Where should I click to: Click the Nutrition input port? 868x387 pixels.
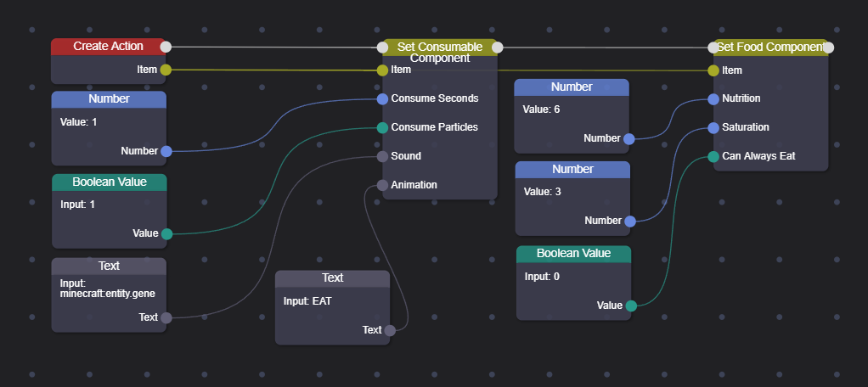(713, 99)
